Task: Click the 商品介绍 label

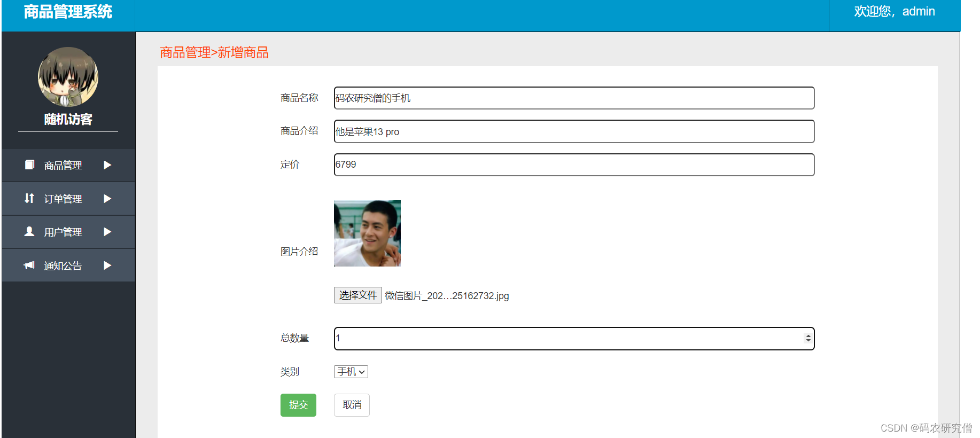Action: point(299,131)
